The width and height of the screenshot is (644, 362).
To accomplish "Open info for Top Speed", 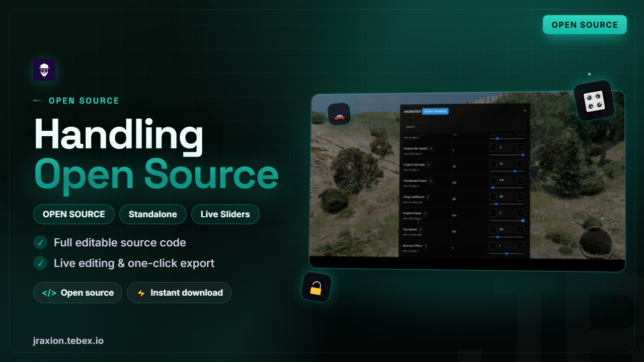I will click(x=420, y=229).
